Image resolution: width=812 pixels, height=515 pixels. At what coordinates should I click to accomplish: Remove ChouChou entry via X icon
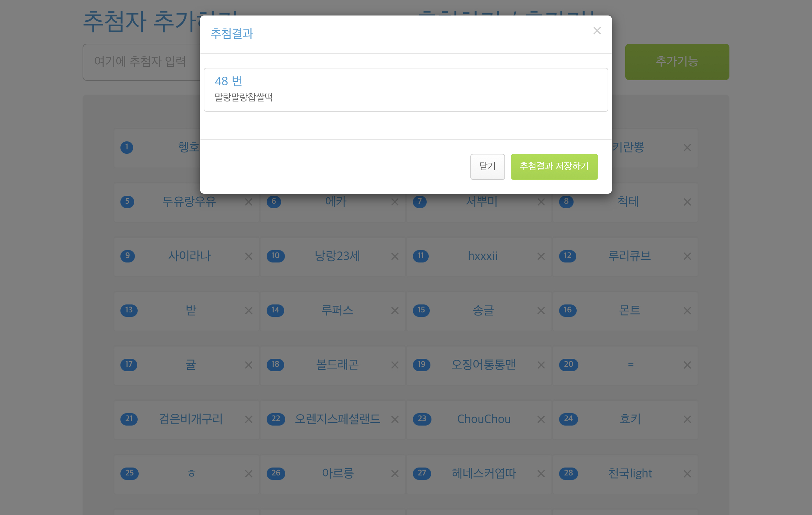click(541, 419)
